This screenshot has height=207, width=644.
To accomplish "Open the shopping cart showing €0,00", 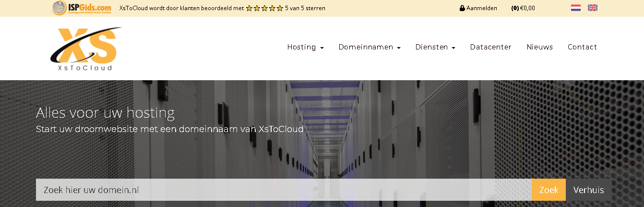I will 523,8.
